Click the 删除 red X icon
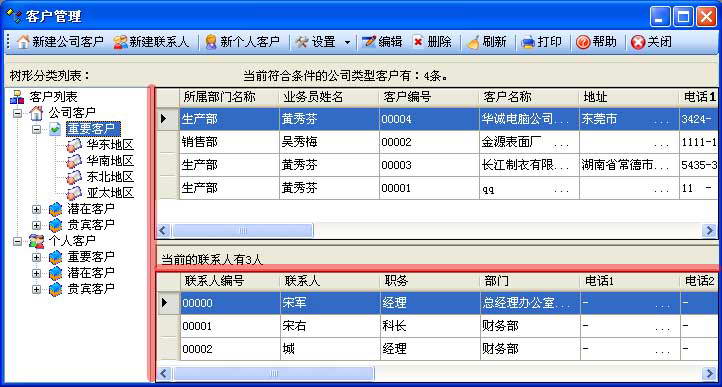Viewport: 722px width, 387px height. (418, 42)
